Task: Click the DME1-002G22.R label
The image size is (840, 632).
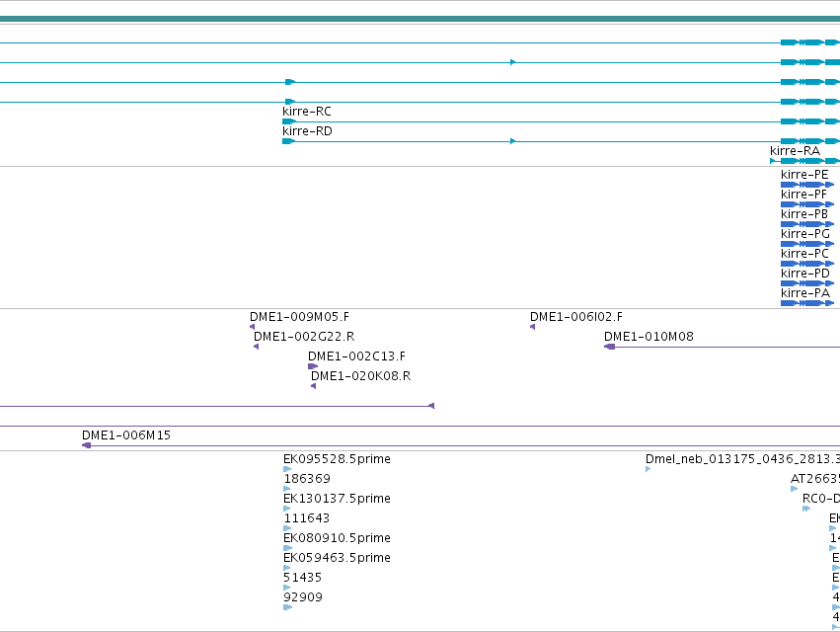Action: 304,337
